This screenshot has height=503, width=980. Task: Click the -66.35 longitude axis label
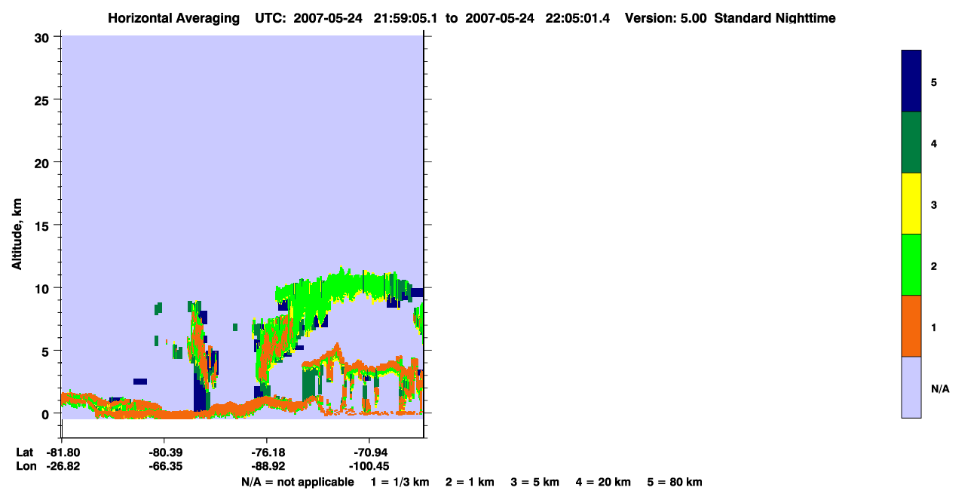tap(164, 466)
